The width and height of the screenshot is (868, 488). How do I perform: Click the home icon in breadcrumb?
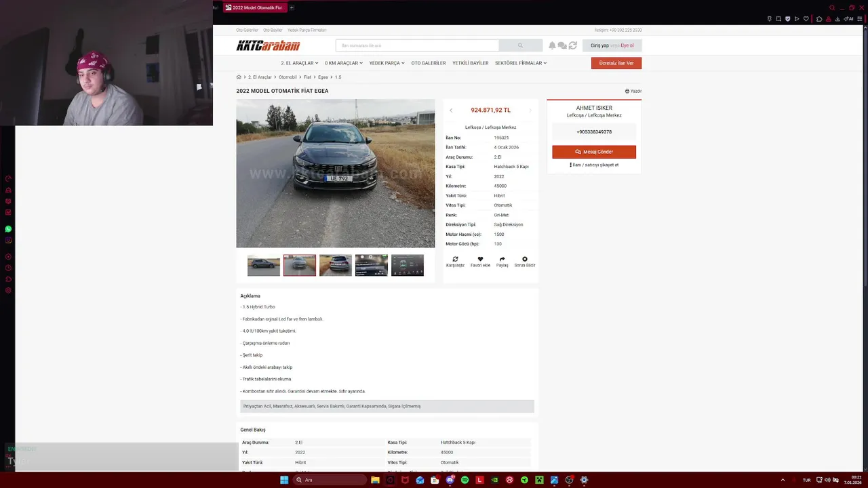click(x=239, y=77)
